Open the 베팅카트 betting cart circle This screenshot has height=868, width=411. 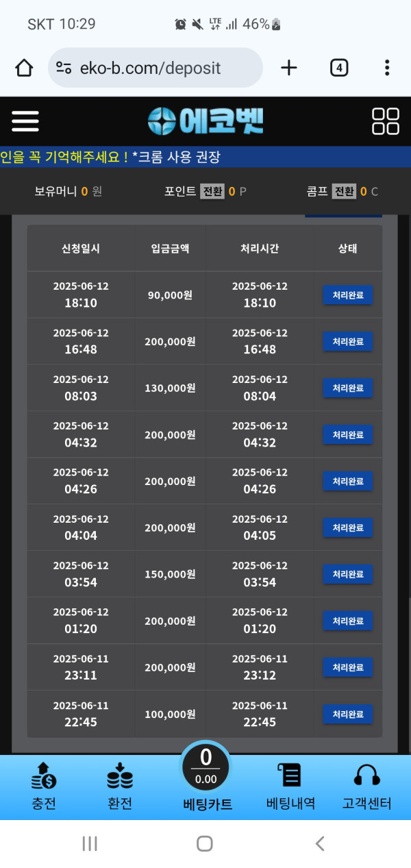click(206, 767)
